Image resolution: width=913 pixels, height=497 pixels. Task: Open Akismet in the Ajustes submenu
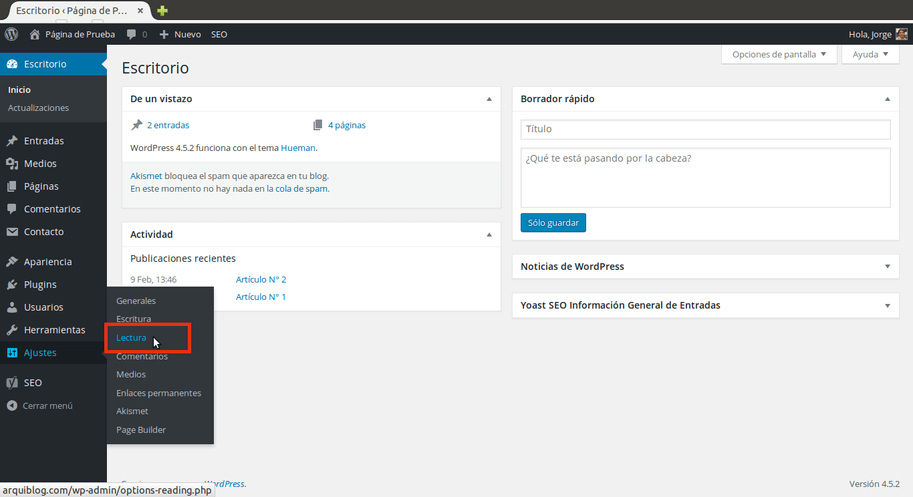point(132,411)
